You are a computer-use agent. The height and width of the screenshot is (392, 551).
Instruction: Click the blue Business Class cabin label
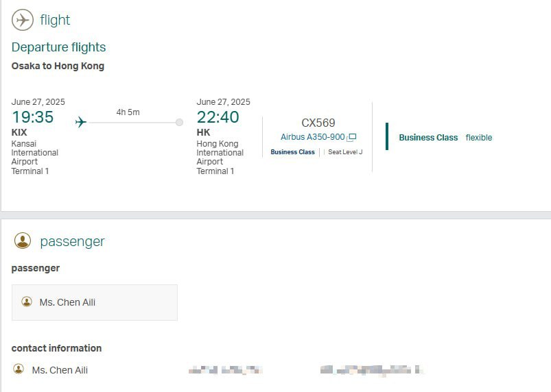pyautogui.click(x=293, y=152)
